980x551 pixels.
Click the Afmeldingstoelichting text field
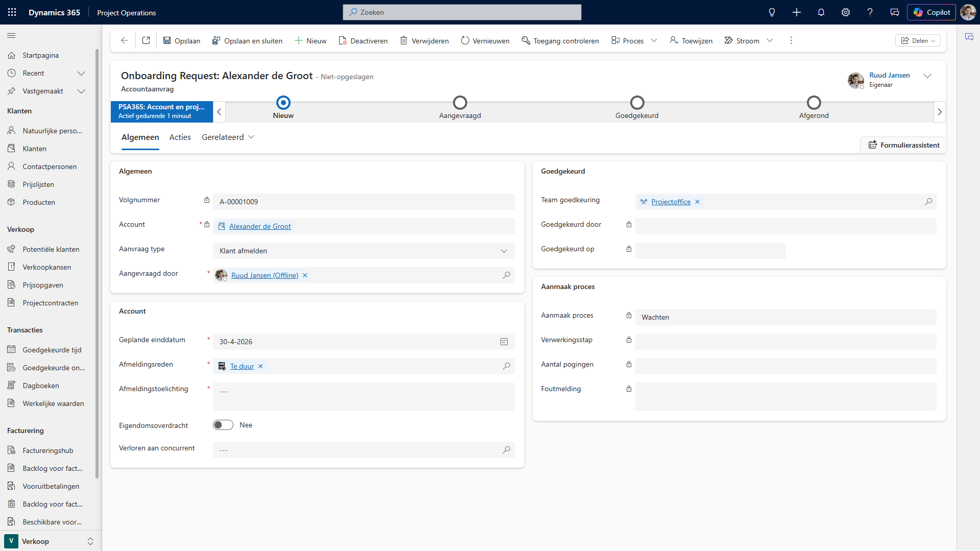pyautogui.click(x=363, y=396)
